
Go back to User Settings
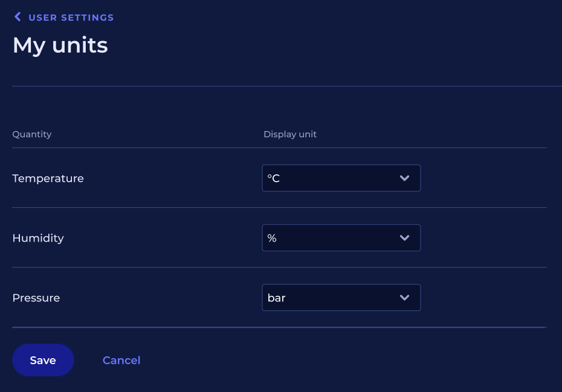71,18
